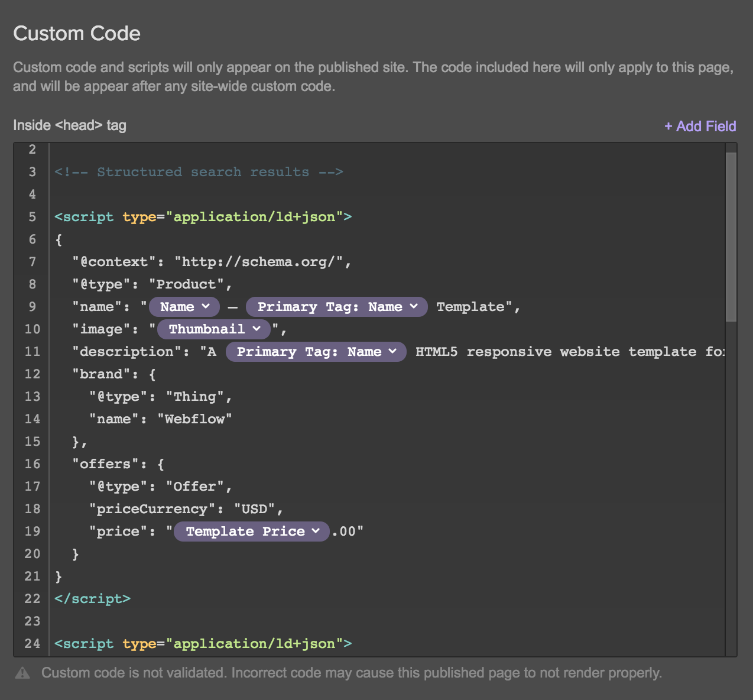Image resolution: width=753 pixels, height=700 pixels.
Task: Click the "price" key on line 19
Action: (x=118, y=532)
